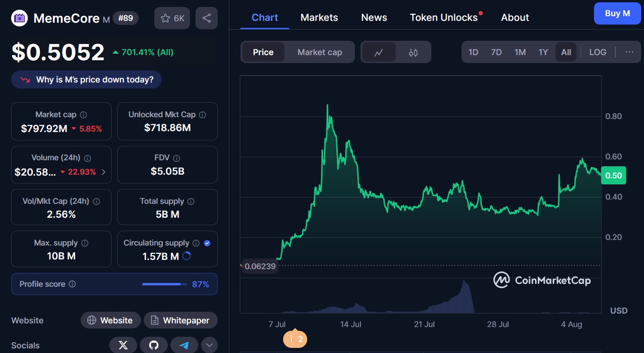This screenshot has width=644, height=353.
Task: Switch to the Chart tab
Action: [265, 18]
